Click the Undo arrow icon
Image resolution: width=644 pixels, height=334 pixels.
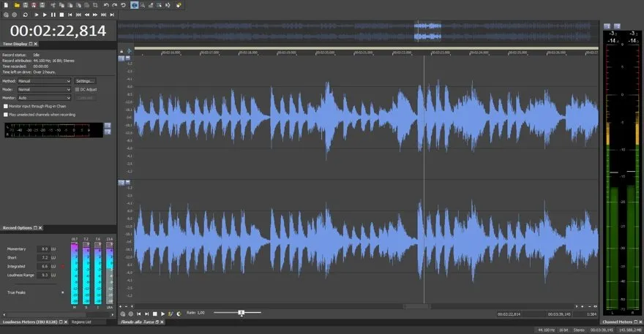[x=106, y=5]
